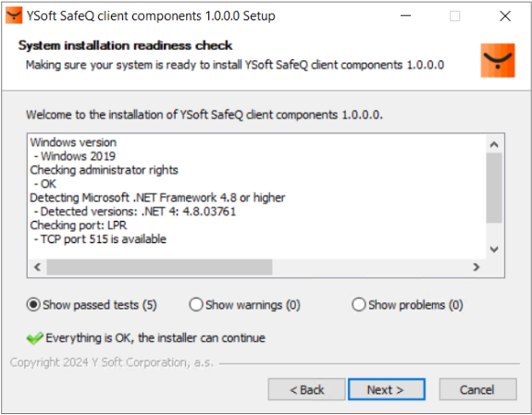
Task: Select Show warnings (0) radio button
Action: pyautogui.click(x=196, y=305)
